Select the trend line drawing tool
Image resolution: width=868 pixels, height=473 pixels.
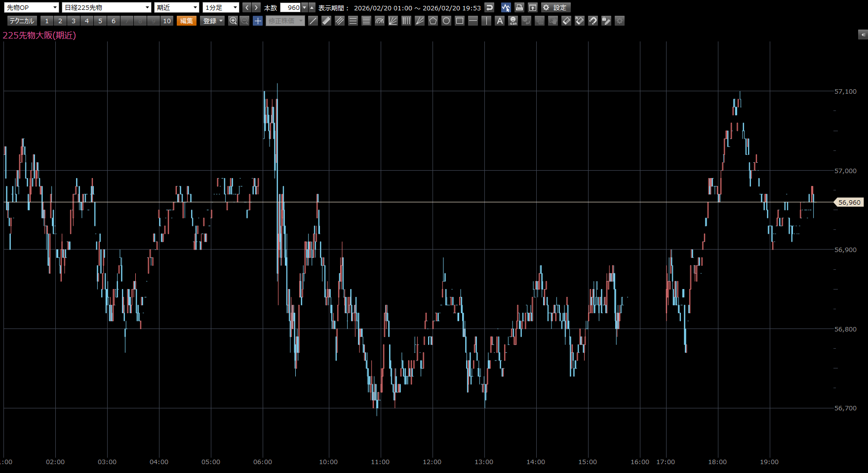coord(313,21)
